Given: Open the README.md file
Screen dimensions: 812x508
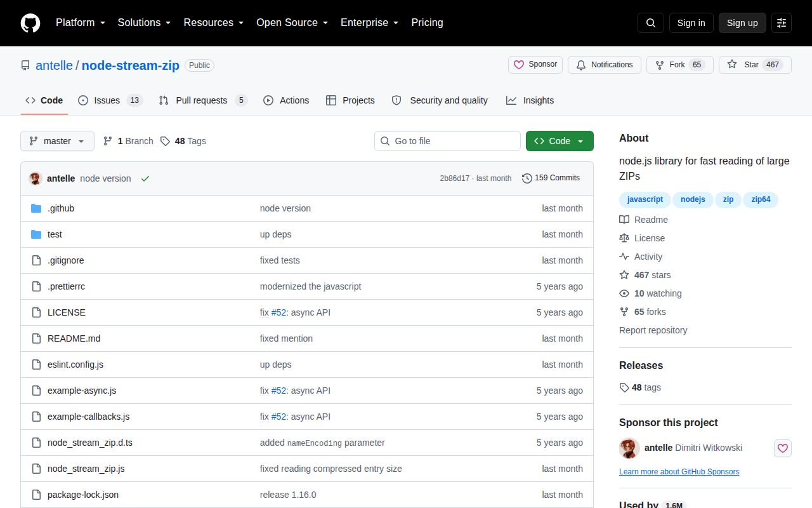Looking at the screenshot, I should click(x=74, y=338).
